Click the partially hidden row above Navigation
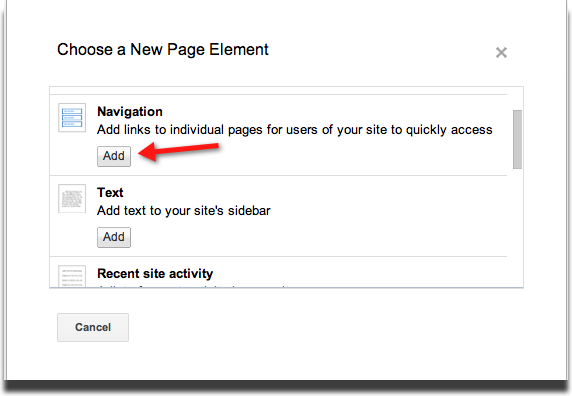 click(x=278, y=91)
